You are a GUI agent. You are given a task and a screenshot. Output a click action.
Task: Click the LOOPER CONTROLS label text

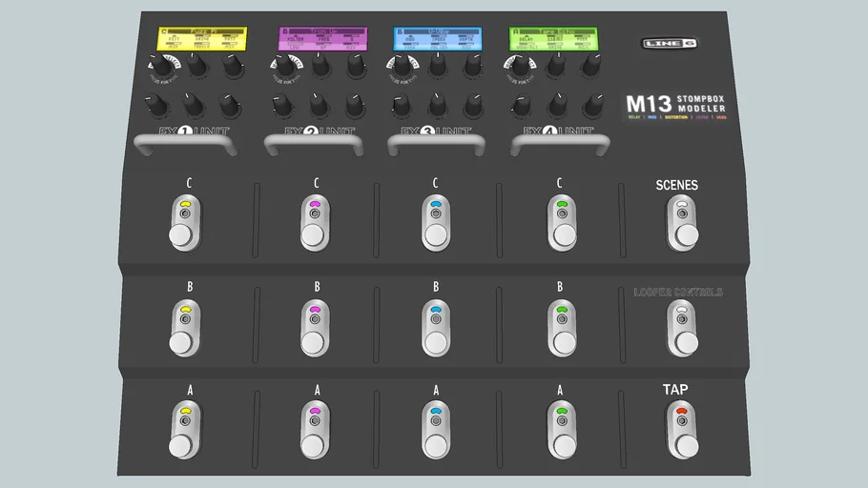tap(678, 293)
